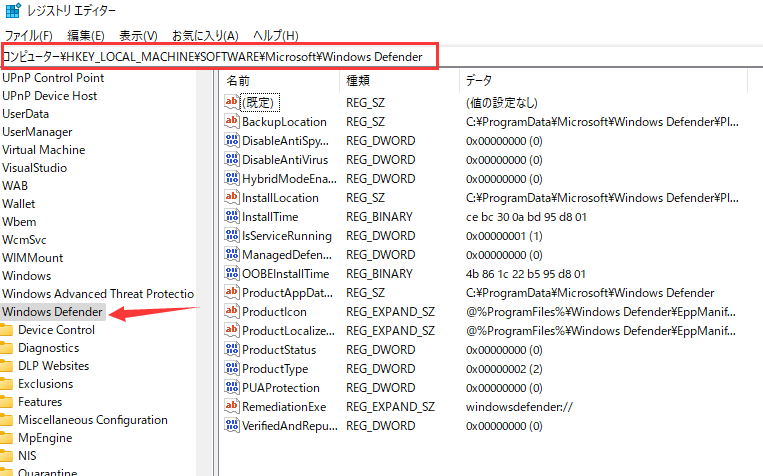
Task: Click the DWORD icon beside DisableAntiVirus
Action: click(x=232, y=159)
